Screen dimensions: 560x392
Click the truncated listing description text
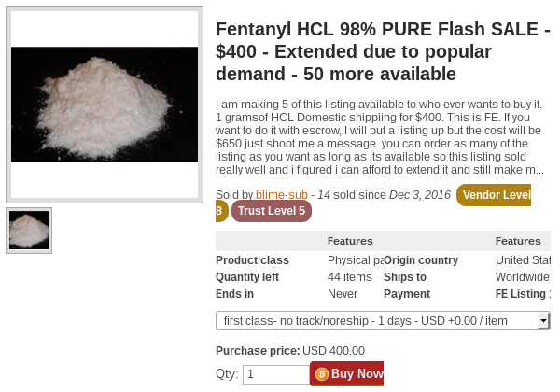[379, 137]
